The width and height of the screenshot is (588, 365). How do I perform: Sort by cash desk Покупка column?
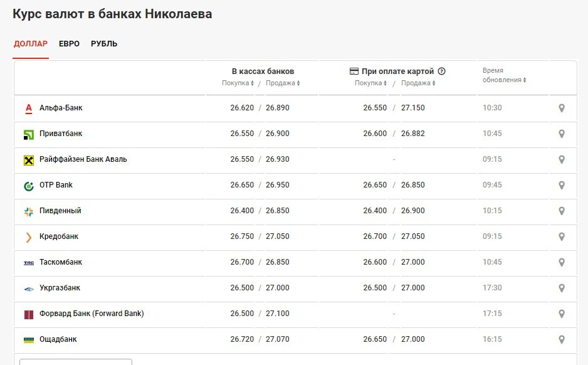[x=238, y=83]
